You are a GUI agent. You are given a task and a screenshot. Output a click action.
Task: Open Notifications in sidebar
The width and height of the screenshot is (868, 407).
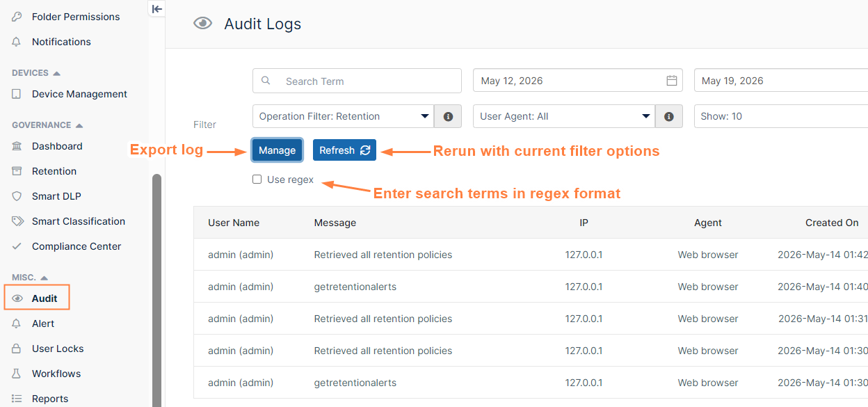point(61,42)
